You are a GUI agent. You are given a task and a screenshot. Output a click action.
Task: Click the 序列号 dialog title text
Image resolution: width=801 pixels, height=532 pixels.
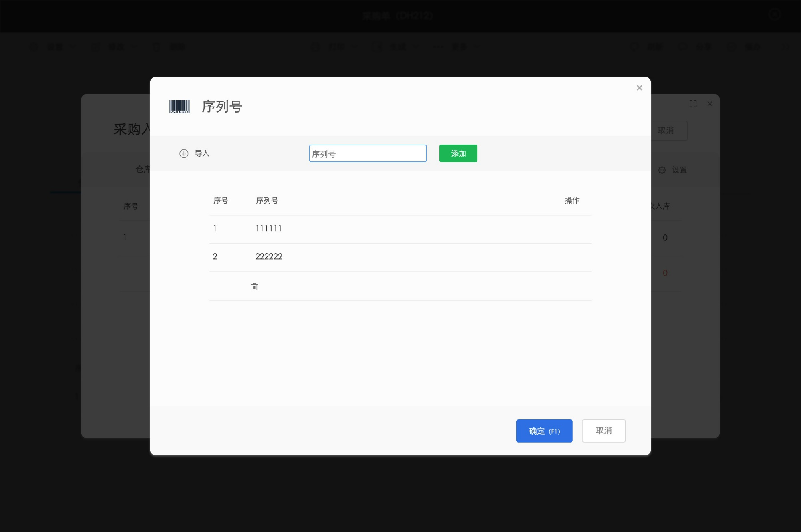point(222,107)
